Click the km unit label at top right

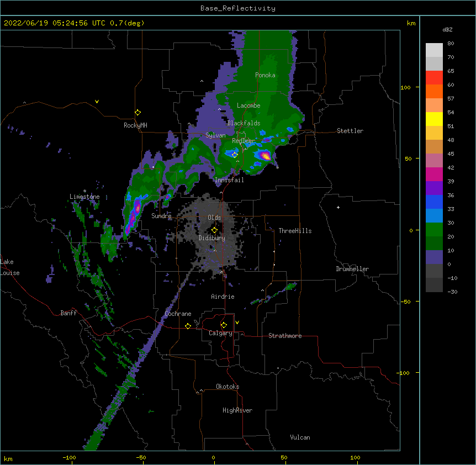(411, 23)
